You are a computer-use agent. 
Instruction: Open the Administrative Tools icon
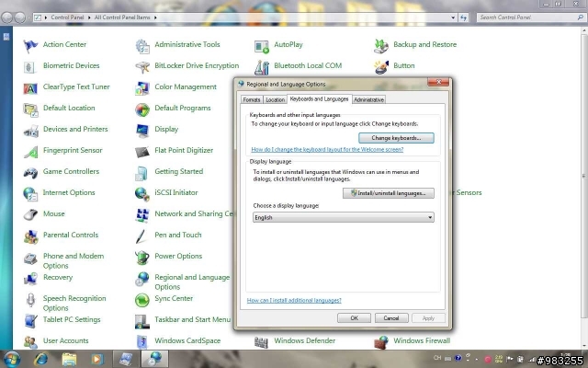click(x=142, y=46)
